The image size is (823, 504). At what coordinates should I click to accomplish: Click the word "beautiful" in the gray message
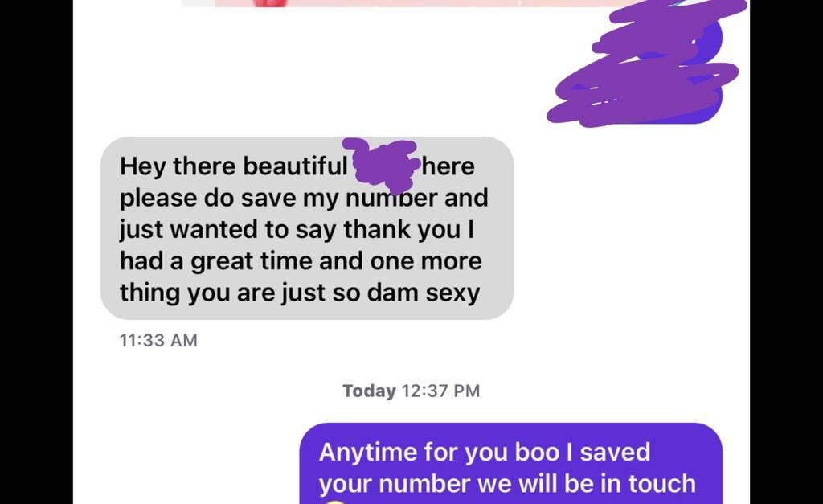coord(295,166)
